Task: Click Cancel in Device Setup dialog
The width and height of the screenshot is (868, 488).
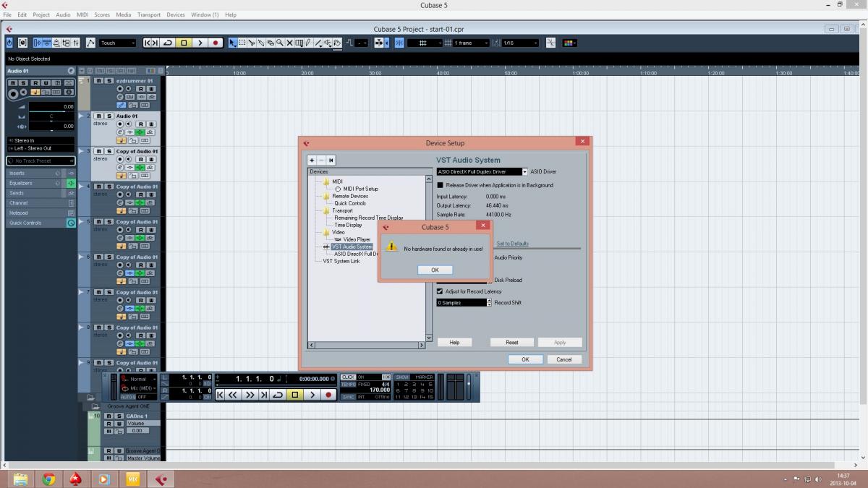Action: tap(564, 359)
